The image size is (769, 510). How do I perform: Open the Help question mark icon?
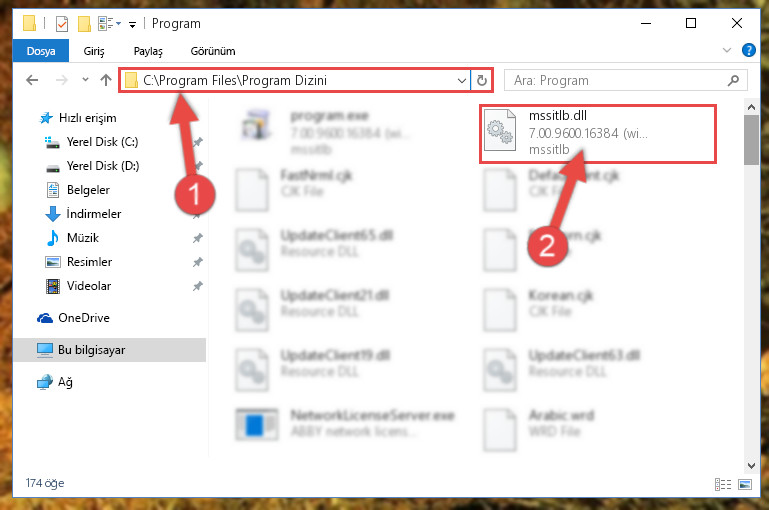point(748,50)
